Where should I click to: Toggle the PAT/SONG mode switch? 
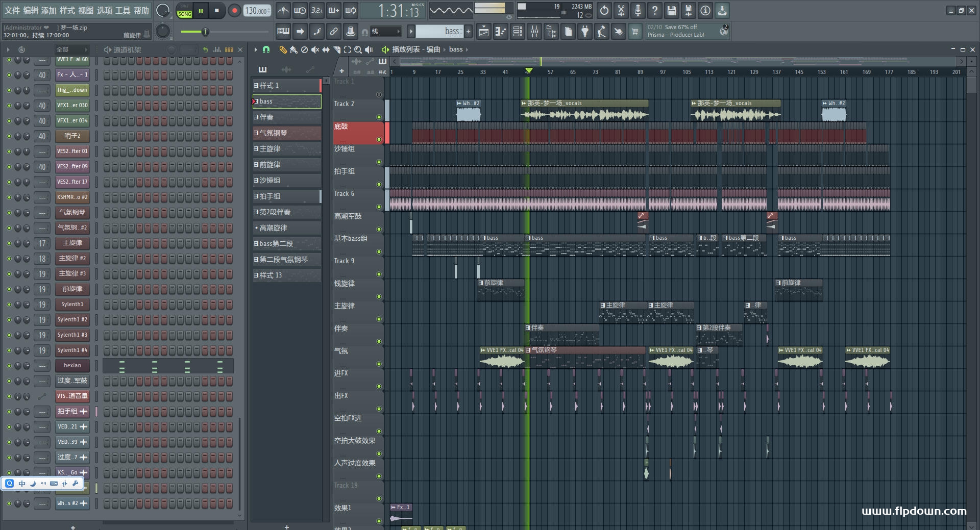(x=184, y=11)
